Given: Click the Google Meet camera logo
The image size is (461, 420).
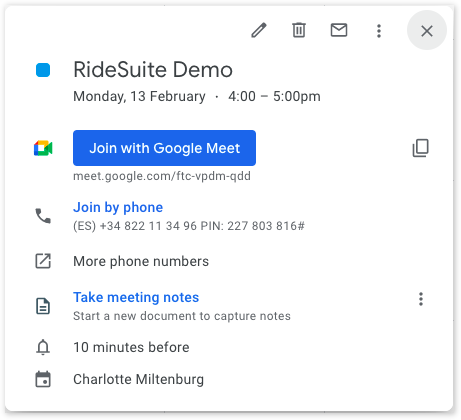Looking at the screenshot, I should [43, 148].
